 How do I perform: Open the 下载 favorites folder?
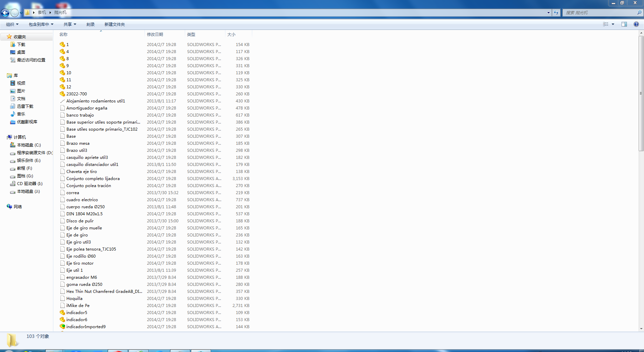point(21,44)
